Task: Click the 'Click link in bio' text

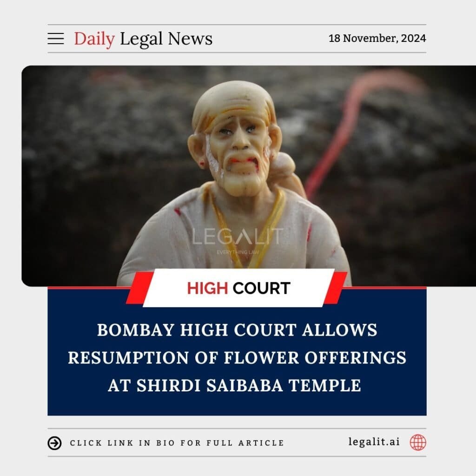Action: tap(177, 443)
